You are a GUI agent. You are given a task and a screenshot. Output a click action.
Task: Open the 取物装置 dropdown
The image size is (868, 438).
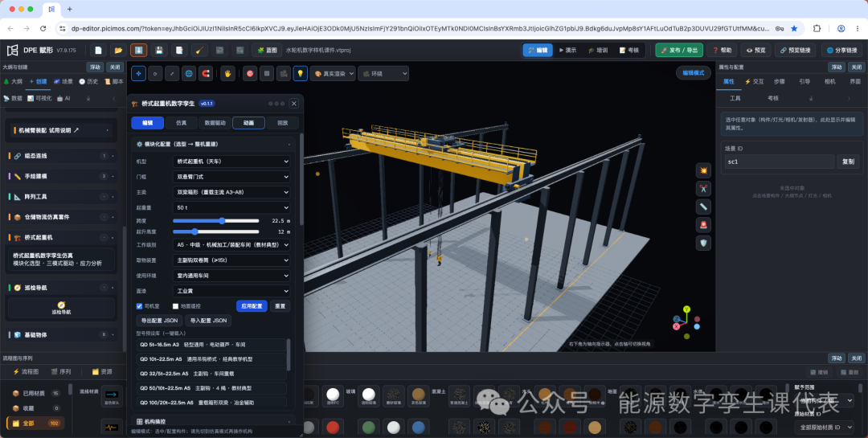click(x=231, y=260)
